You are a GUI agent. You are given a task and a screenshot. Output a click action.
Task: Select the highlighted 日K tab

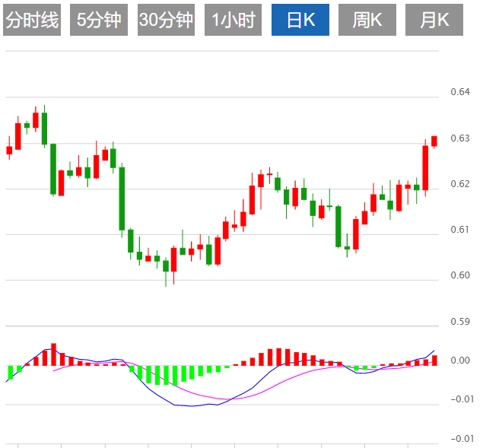[x=300, y=21]
